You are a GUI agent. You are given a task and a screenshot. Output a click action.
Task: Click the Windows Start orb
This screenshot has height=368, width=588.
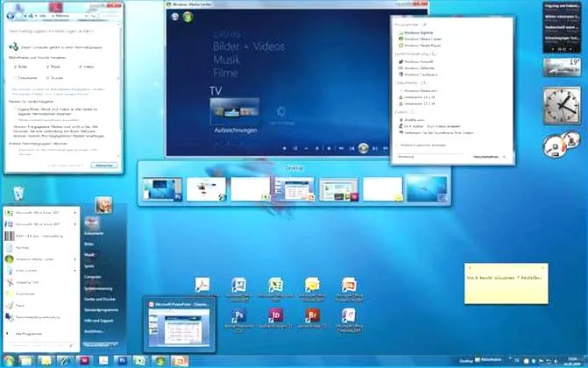[10, 359]
